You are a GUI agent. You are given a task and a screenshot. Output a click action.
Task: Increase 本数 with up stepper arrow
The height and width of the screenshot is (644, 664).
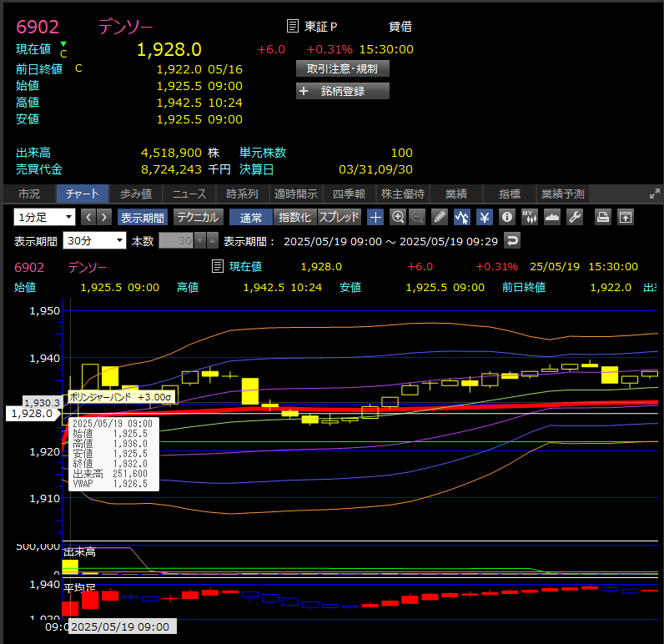213,241
